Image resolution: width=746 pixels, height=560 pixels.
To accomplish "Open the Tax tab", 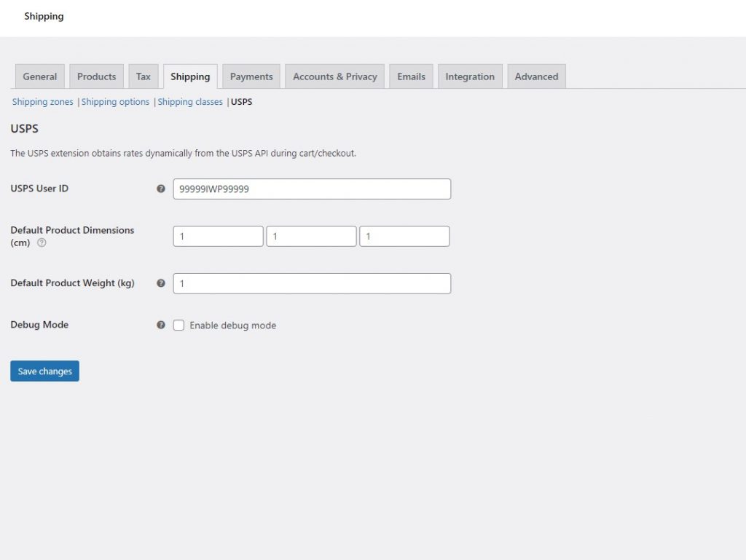I will click(x=144, y=76).
